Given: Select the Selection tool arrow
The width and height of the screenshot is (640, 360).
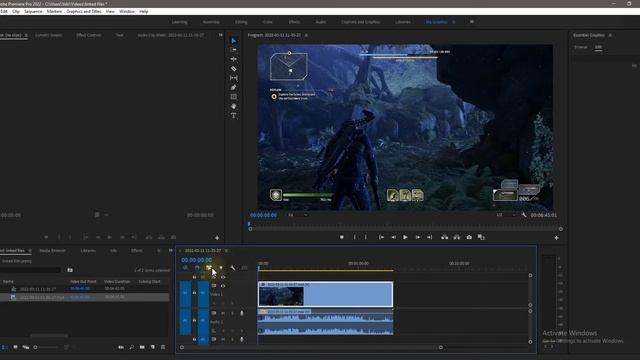Looking at the screenshot, I should 233,40.
